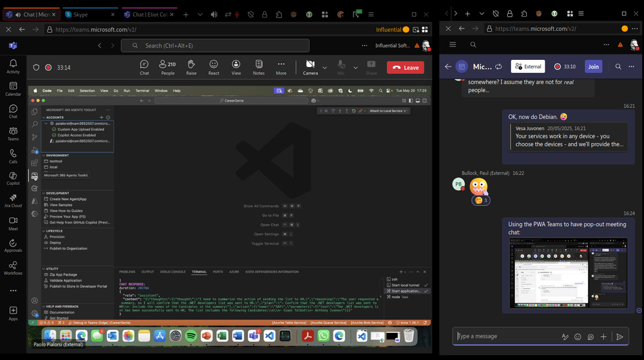Screen dimensions: 644x360
Task: Click the recording indicator in meeting bar
Action: (x=48, y=68)
